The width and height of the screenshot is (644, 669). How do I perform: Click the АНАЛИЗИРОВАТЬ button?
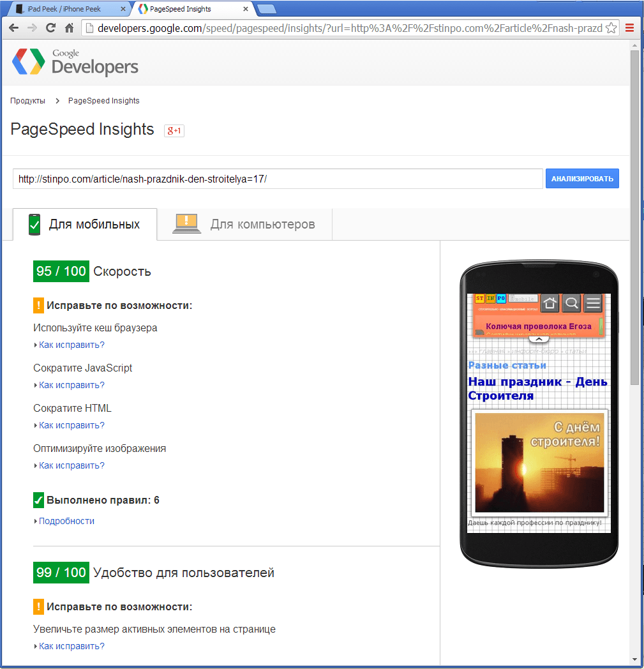[582, 178]
